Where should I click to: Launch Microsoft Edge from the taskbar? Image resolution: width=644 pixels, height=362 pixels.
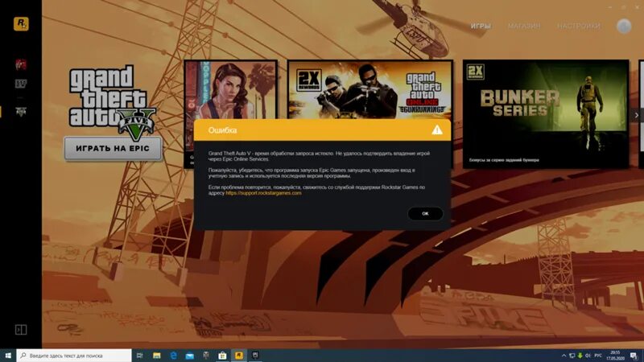pos(173,356)
